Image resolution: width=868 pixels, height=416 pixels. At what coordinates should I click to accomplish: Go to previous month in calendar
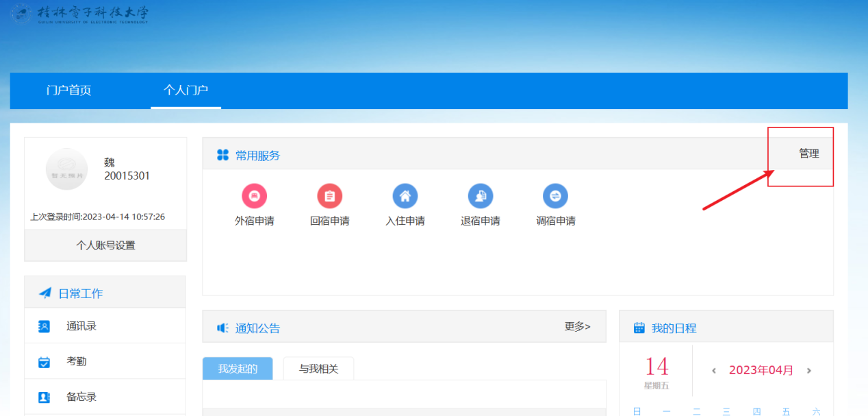tap(714, 371)
